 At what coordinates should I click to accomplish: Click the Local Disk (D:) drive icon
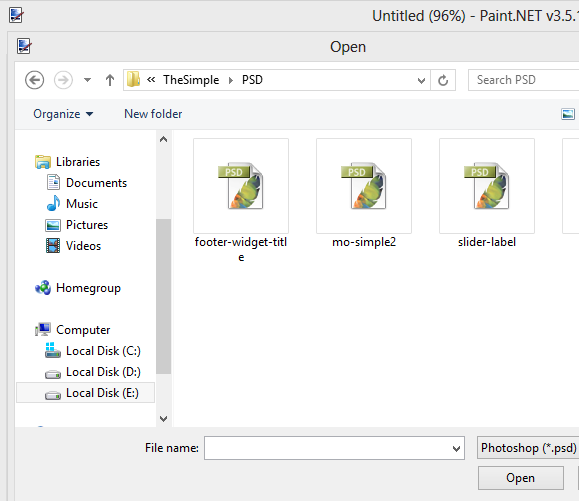click(x=53, y=374)
